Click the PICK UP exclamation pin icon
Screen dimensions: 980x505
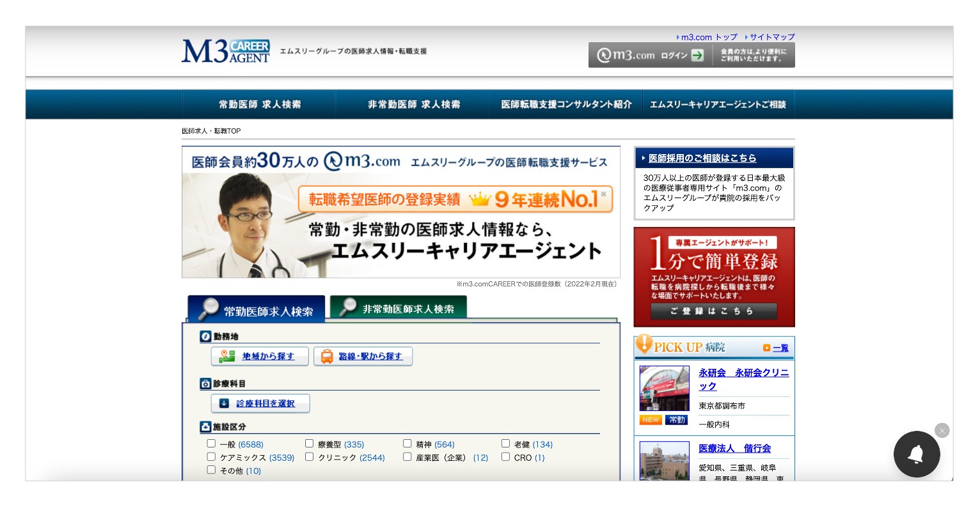644,345
